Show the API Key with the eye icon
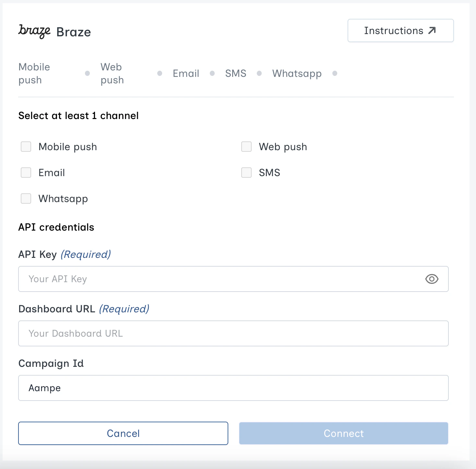The width and height of the screenshot is (476, 469). tap(432, 279)
